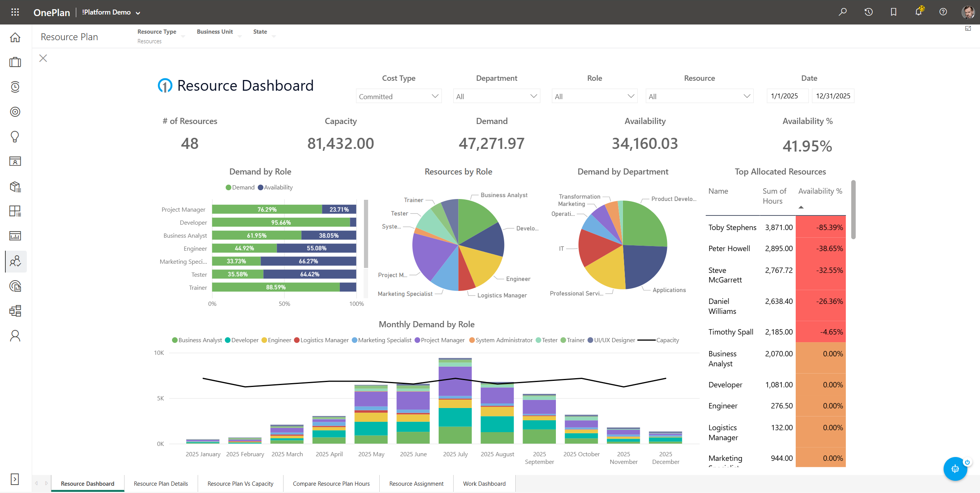Edit the 1/1/2025 start date field
Viewport: 980px width, 493px height.
point(787,96)
